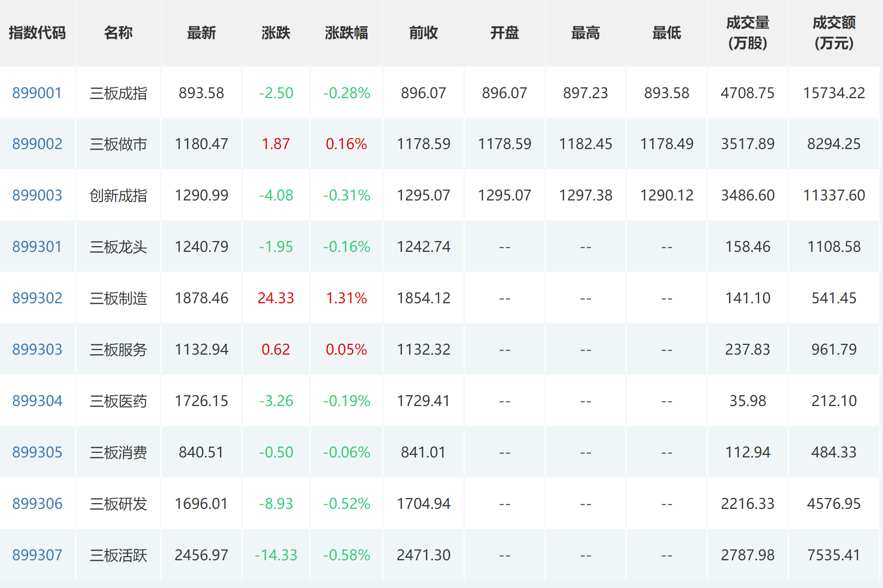Open index code link 899306

37,504
